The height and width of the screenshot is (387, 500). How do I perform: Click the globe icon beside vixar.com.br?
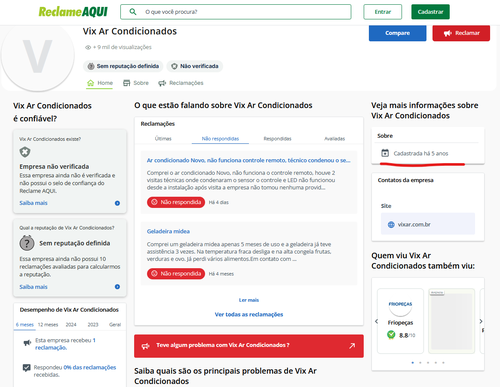pyautogui.click(x=391, y=225)
